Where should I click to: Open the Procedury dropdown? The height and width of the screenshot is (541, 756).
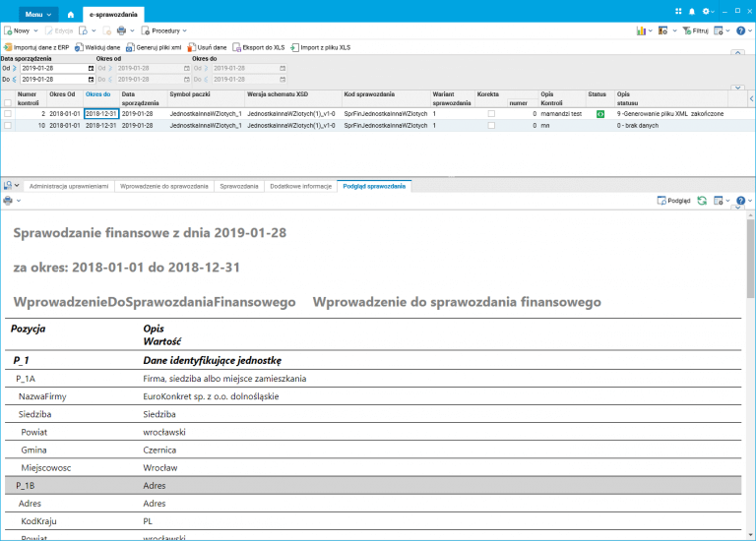[164, 30]
